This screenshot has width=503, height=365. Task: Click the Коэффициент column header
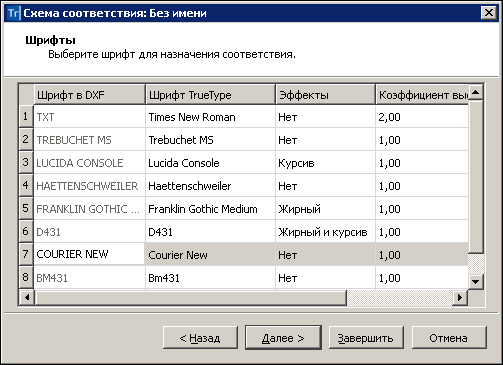(x=422, y=95)
